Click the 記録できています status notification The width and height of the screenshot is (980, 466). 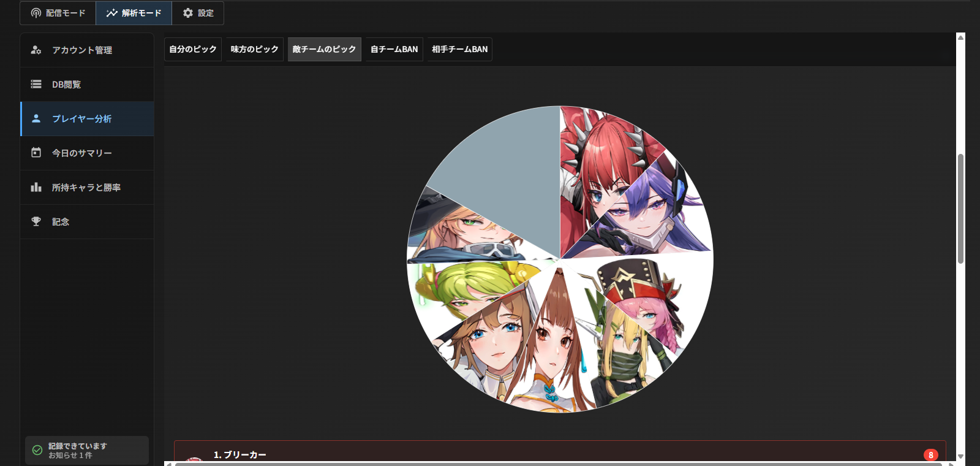point(87,450)
